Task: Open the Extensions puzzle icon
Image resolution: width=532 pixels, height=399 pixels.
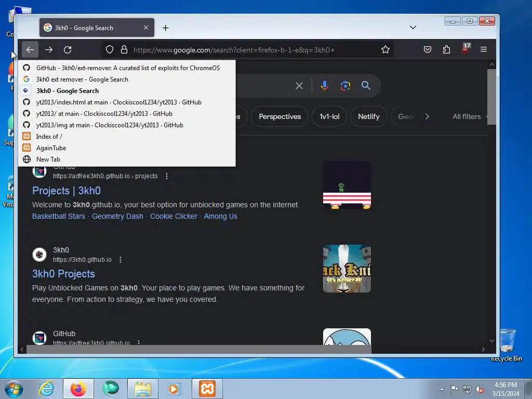Action: [446, 49]
